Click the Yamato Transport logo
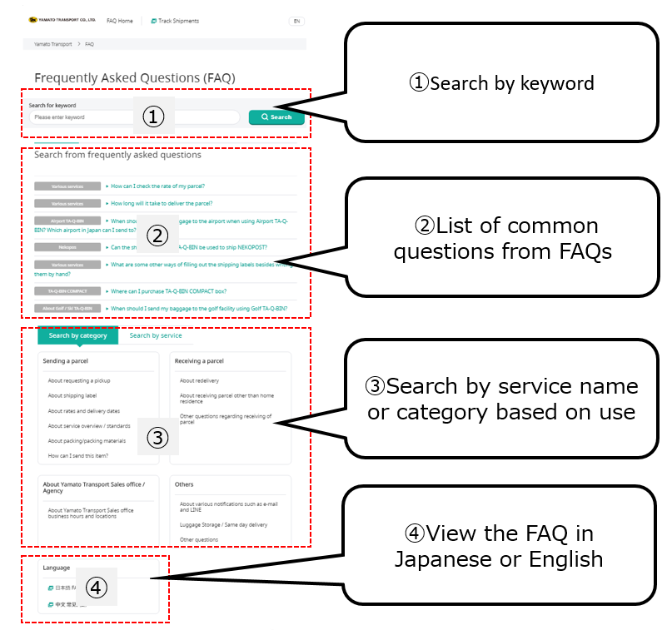The height and width of the screenshot is (630, 672). 61,20
